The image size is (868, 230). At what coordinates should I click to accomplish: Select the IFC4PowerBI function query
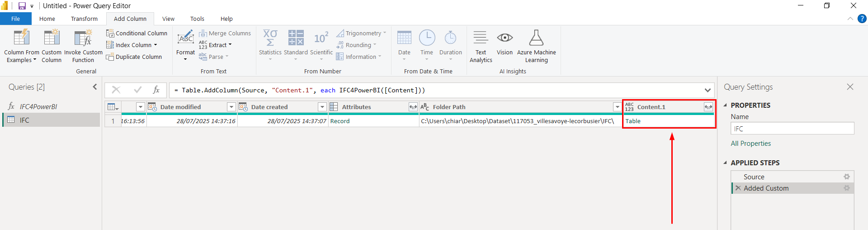point(38,106)
